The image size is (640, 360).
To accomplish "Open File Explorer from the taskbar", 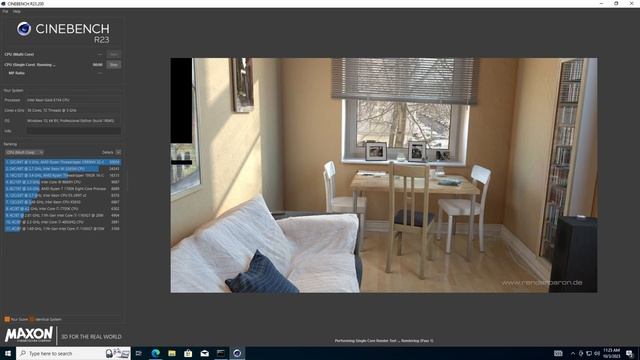I will tap(172, 353).
